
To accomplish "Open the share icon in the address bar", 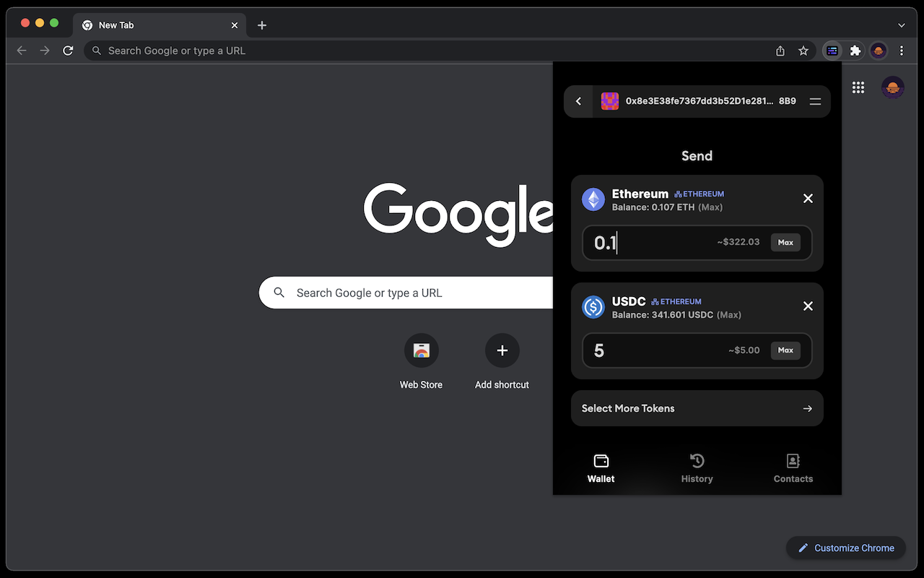I will [780, 51].
